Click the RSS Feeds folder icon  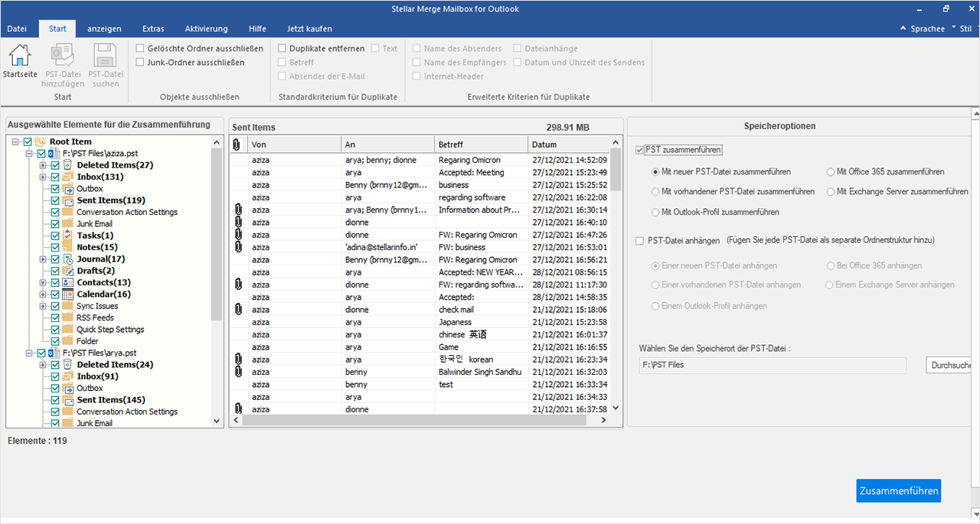[67, 317]
